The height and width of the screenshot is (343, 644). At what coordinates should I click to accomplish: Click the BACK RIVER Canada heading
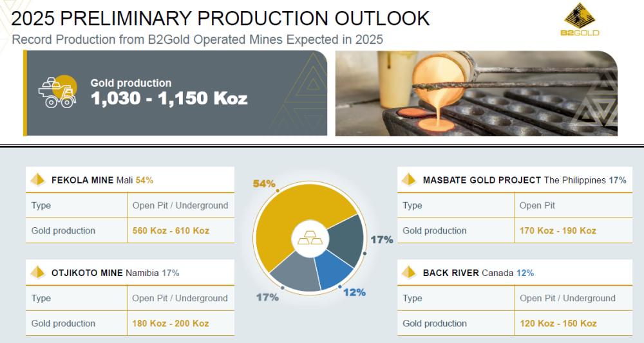point(468,273)
